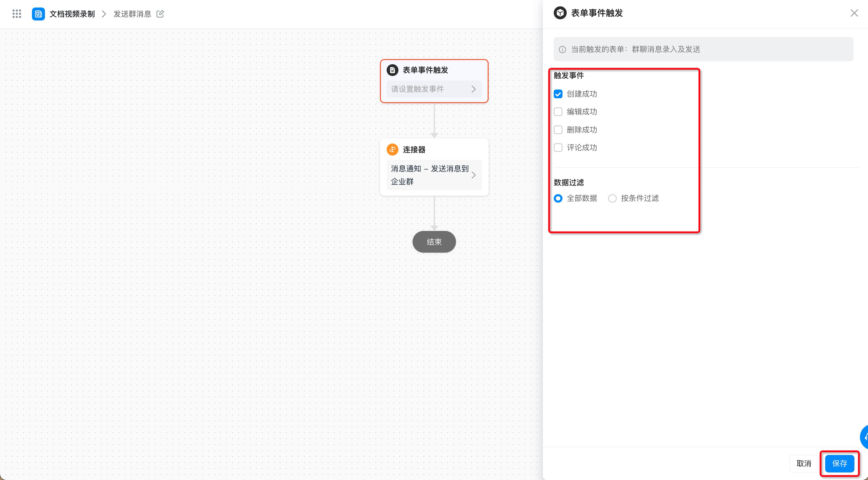Click the panel header cube icon

click(x=560, y=13)
